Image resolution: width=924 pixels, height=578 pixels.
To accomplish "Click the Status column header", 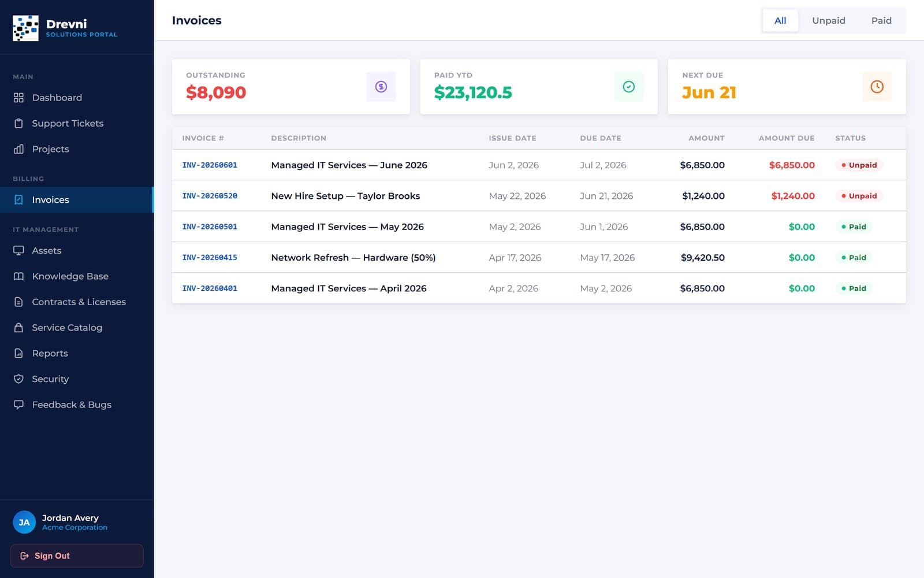I will pyautogui.click(x=850, y=138).
